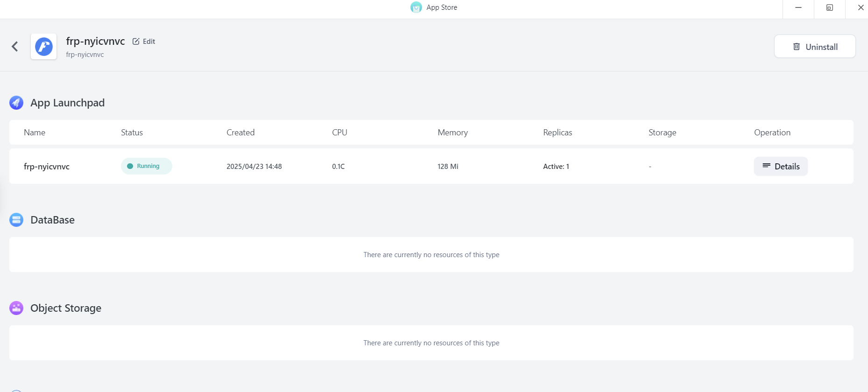Click the empty DataBase resources panel
This screenshot has height=392, width=868.
pos(431,255)
